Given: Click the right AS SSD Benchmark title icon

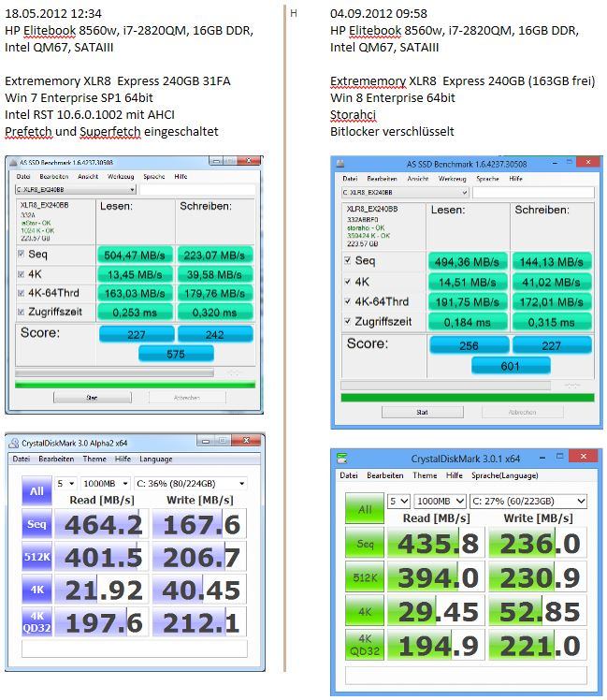Looking at the screenshot, I should pos(340,164).
